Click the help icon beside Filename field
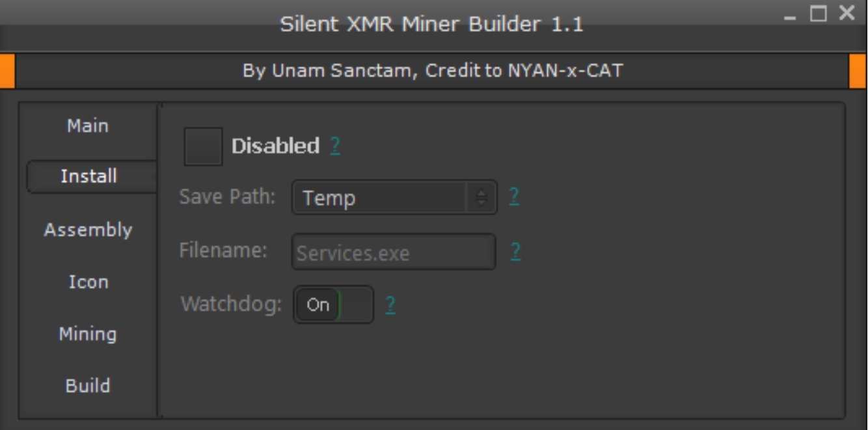The height and width of the screenshot is (430, 868). click(515, 251)
